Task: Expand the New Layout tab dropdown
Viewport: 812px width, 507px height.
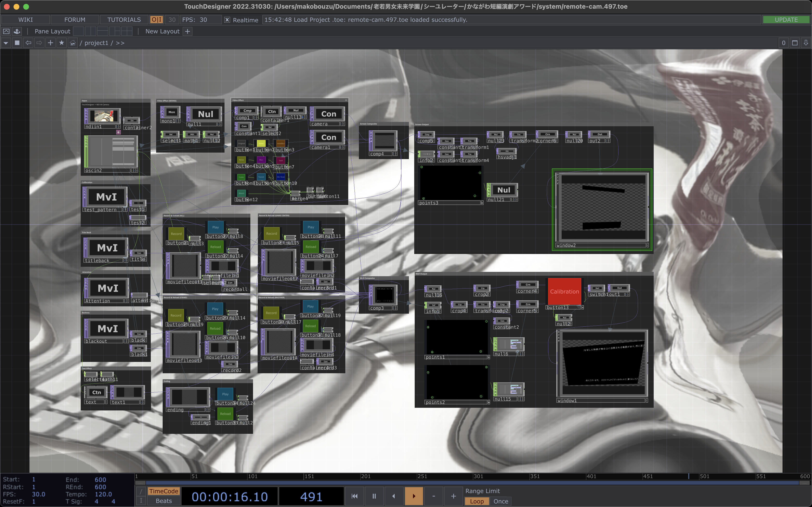Action: coord(188,32)
